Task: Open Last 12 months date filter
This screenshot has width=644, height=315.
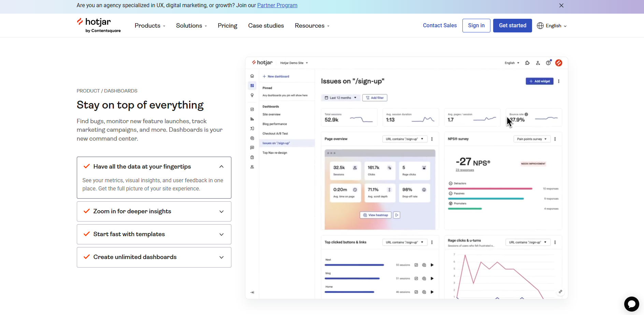Action: (x=340, y=98)
